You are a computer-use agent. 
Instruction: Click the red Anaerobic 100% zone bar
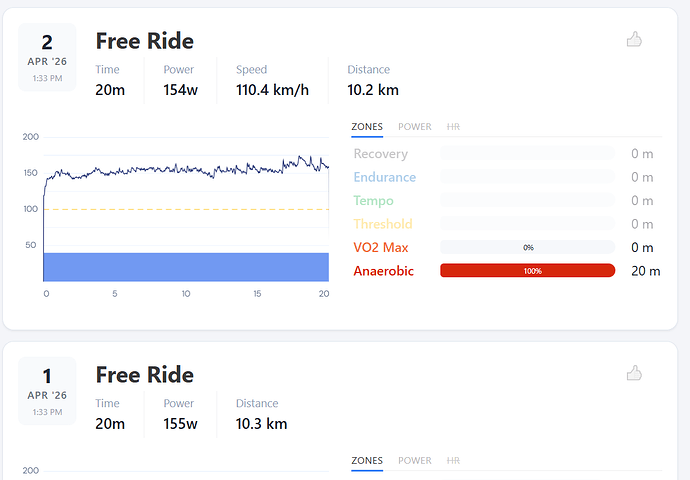[527, 271]
